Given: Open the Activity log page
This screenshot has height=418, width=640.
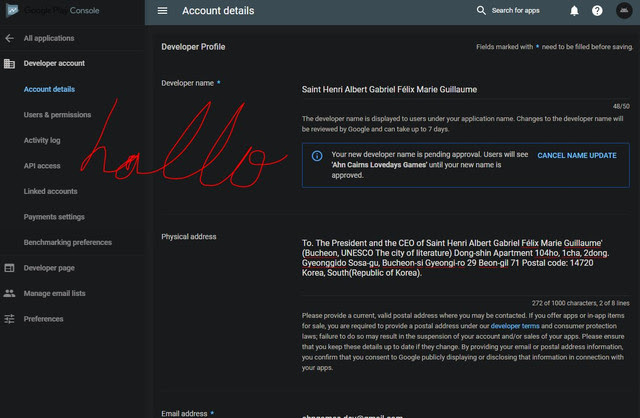Looking at the screenshot, I should coord(42,140).
